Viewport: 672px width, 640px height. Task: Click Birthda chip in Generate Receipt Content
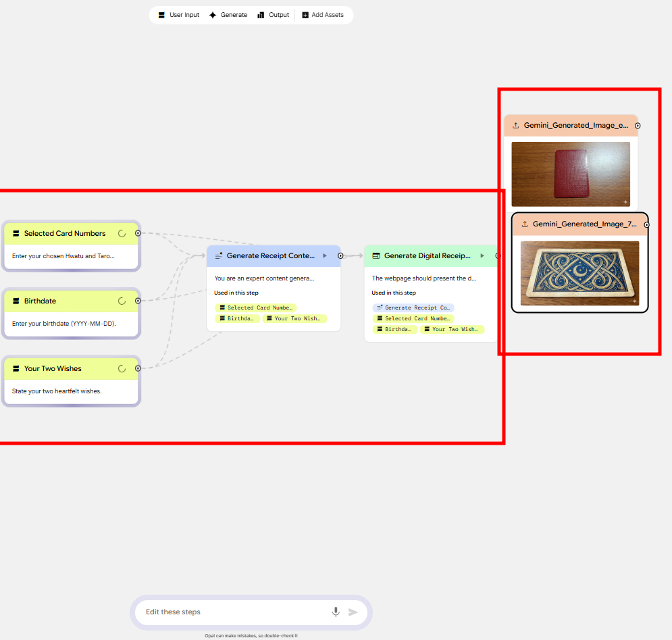tap(237, 318)
